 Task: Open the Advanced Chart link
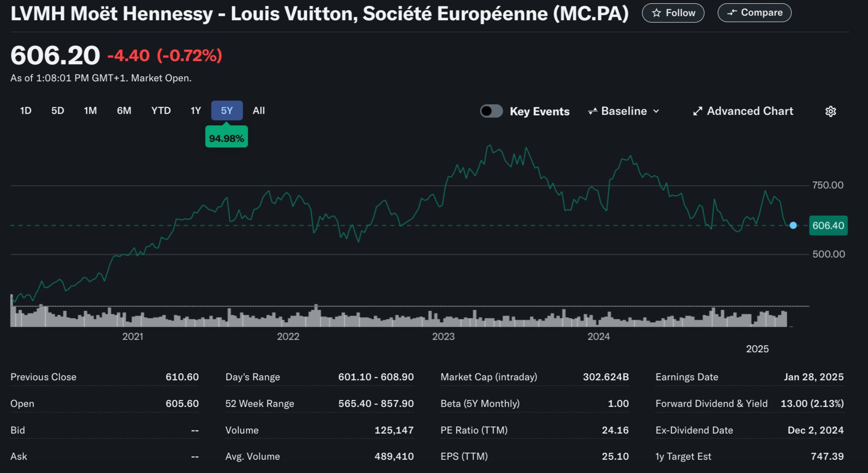743,111
